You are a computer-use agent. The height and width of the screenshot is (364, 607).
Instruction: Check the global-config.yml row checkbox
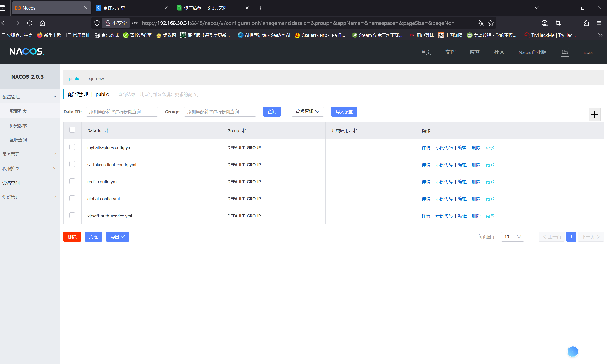[72, 198]
